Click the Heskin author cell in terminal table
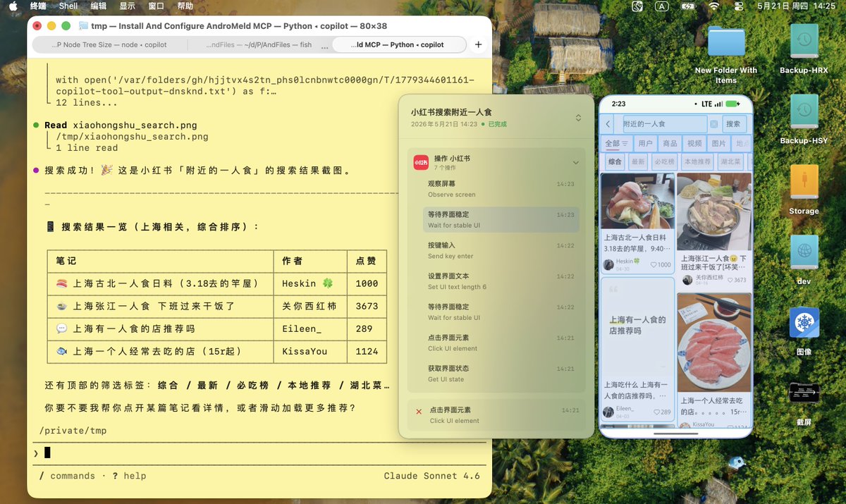 click(307, 283)
